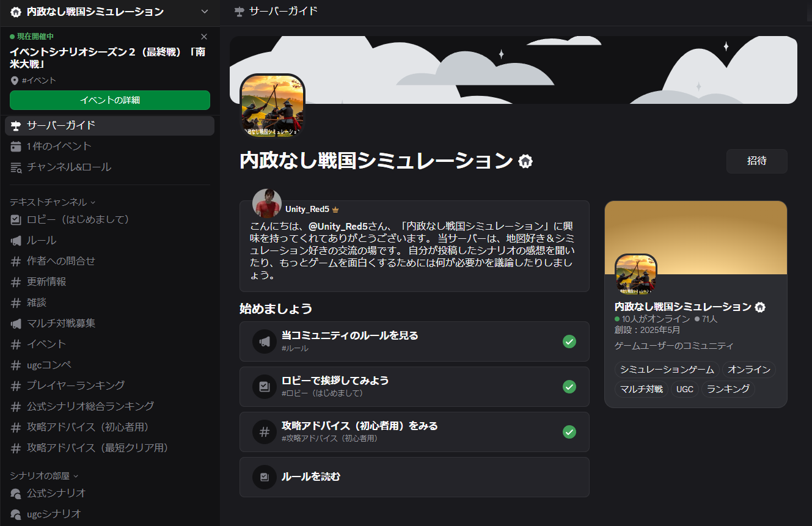
Task: Click the forum icon next to 公式シナリオ
Action: pos(16,493)
